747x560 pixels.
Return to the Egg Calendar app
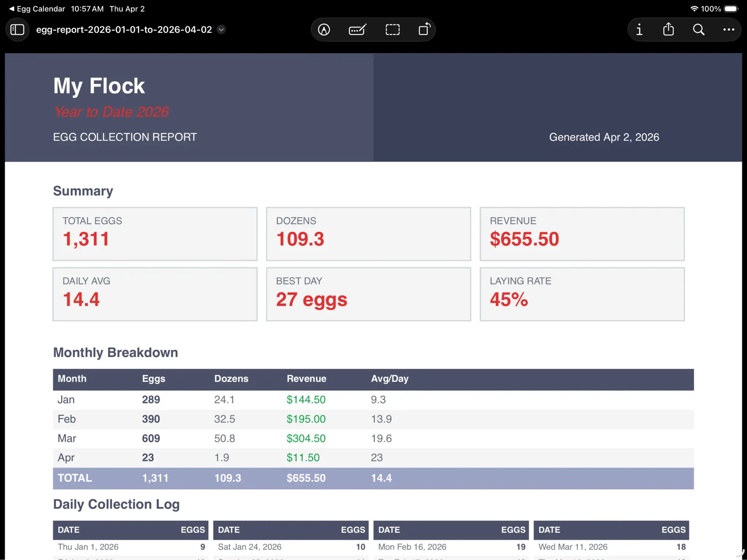37,9
